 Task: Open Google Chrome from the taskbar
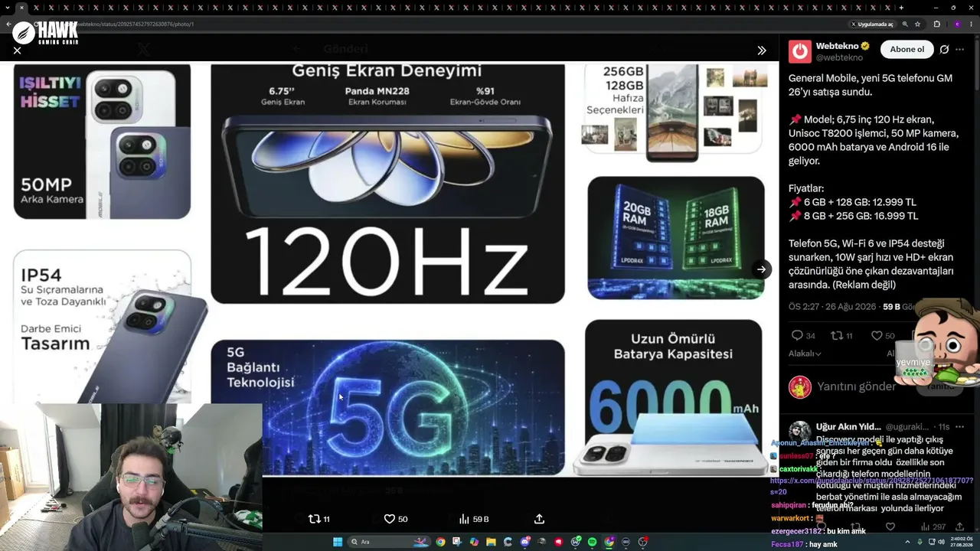click(440, 542)
